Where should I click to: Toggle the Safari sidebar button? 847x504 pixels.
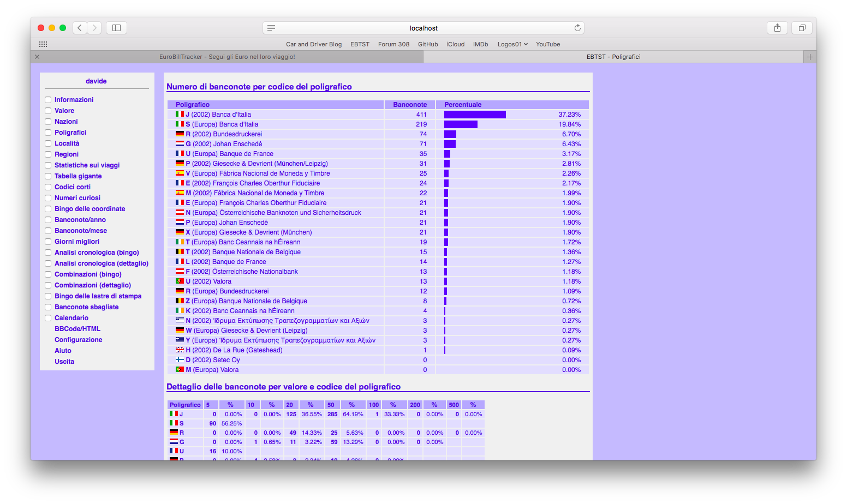(116, 28)
